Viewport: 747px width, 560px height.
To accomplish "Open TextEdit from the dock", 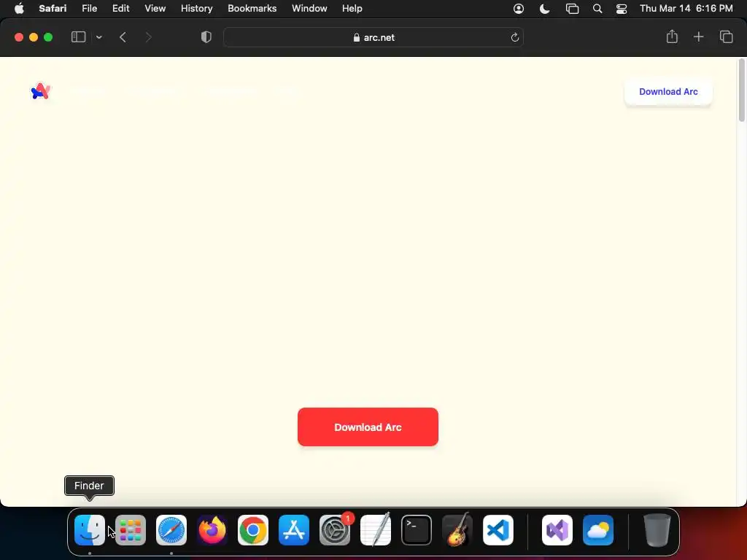I will tap(376, 529).
